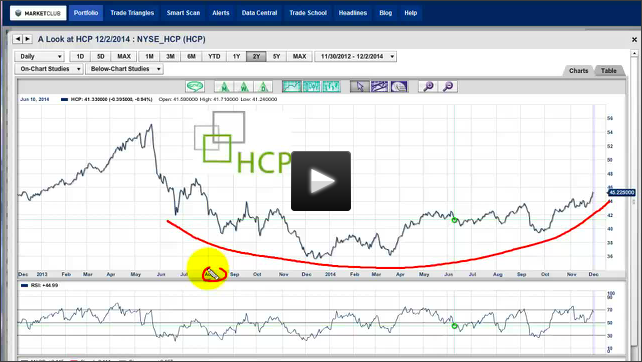642x362 pixels.
Task: Select the candlestick chart style icon
Action: pos(312,86)
